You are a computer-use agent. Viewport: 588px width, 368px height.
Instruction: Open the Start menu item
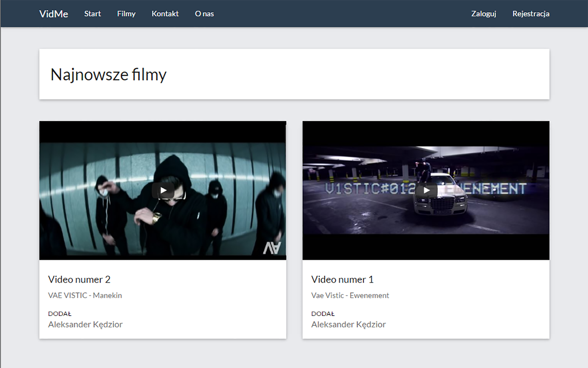point(92,14)
